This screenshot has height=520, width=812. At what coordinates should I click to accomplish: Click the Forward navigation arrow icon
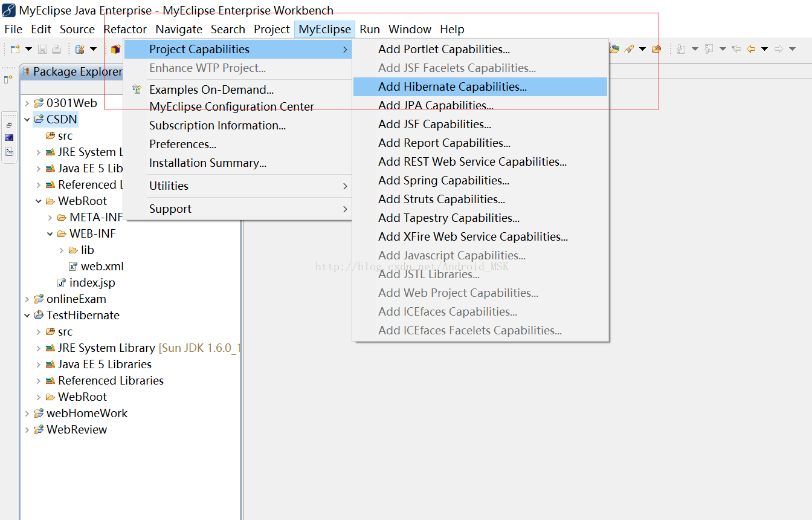point(779,49)
